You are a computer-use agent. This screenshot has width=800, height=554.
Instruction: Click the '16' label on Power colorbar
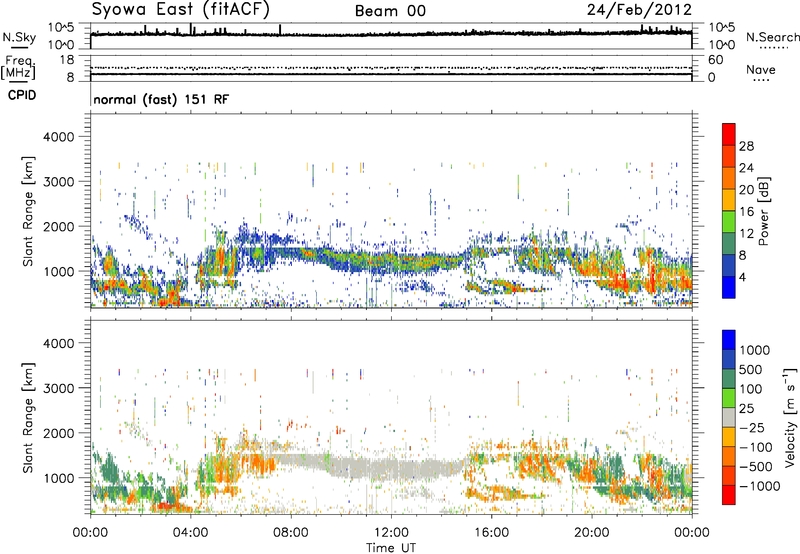tap(746, 212)
